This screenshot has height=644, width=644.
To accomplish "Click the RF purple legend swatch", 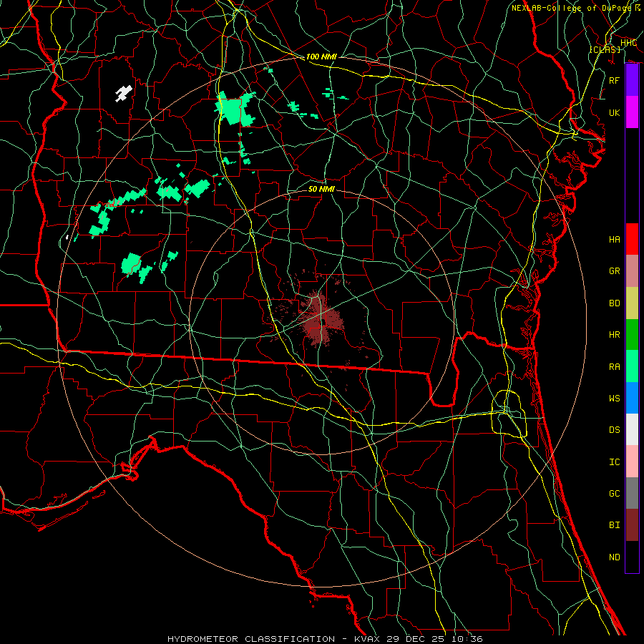I will (x=632, y=80).
